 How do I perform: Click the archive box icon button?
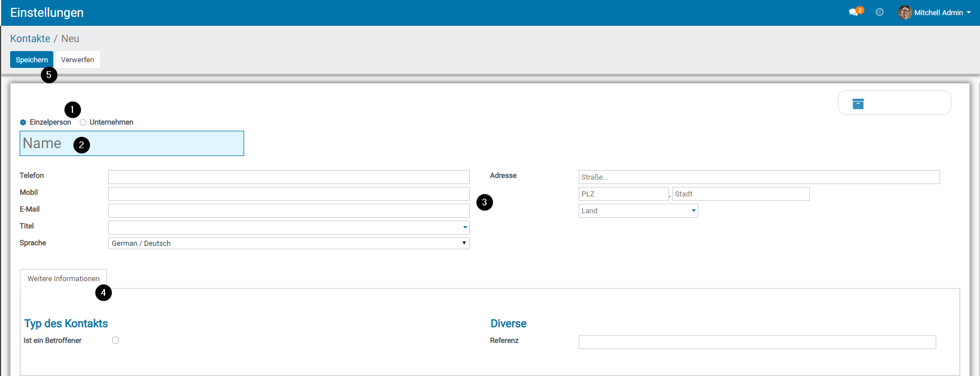858,104
